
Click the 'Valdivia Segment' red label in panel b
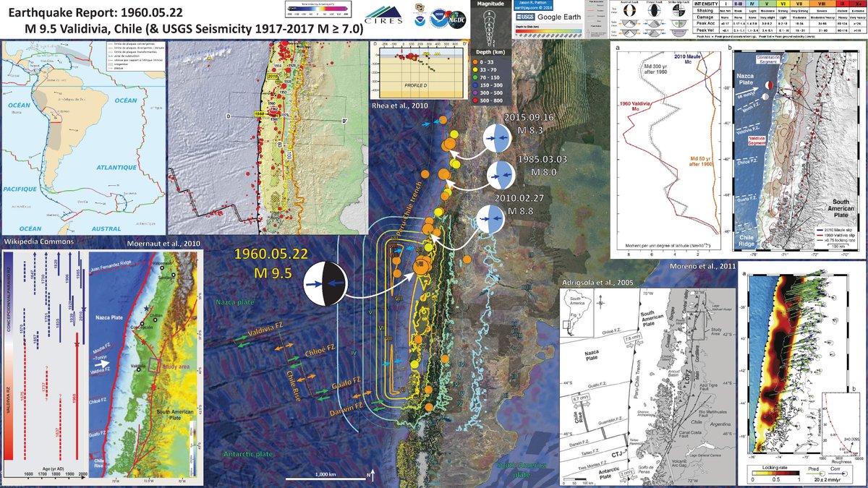755,139
